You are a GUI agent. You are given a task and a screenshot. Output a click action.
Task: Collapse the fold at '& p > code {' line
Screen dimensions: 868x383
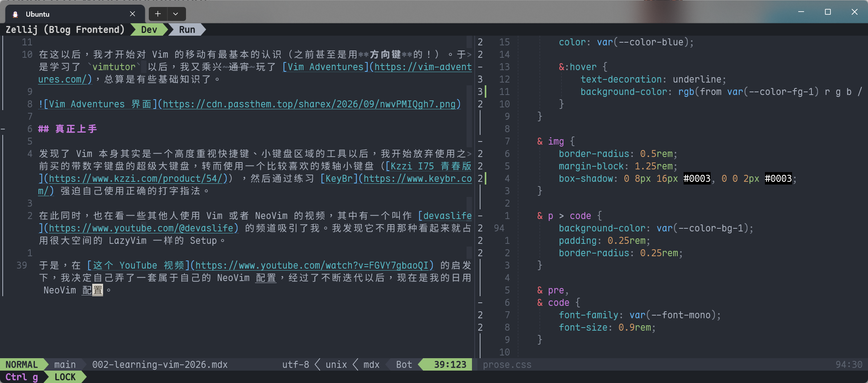pyautogui.click(x=480, y=216)
